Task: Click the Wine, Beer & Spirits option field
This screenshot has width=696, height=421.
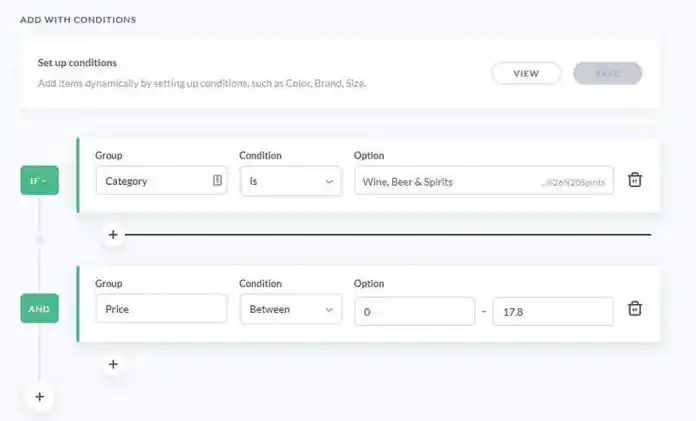Action: pos(484,181)
